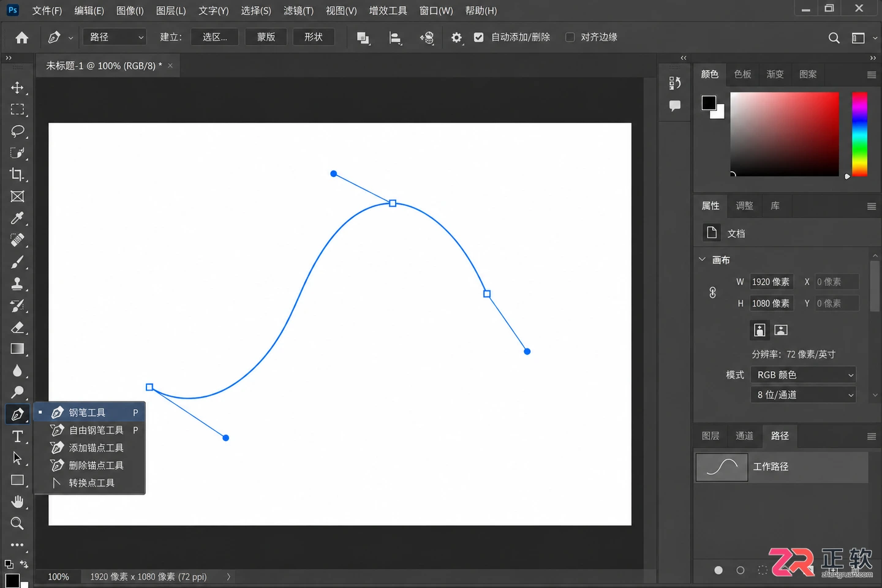Select the Clone Stamp tool
The height and width of the screenshot is (588, 882).
(17, 284)
